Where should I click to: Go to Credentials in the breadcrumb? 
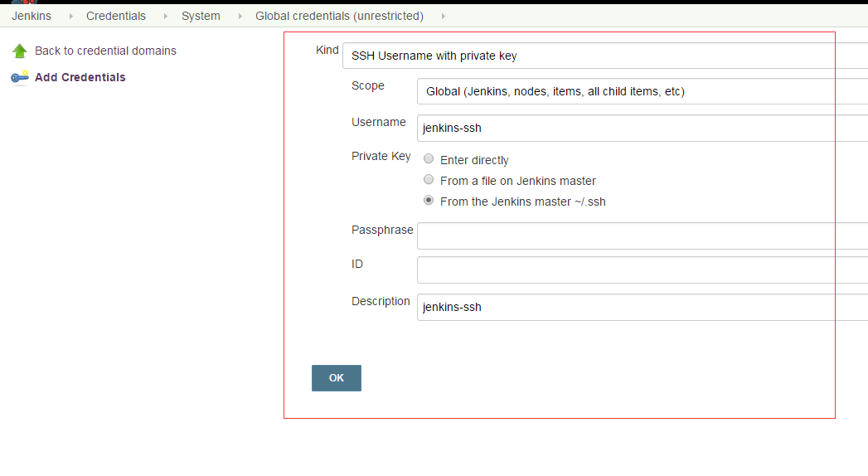(116, 16)
